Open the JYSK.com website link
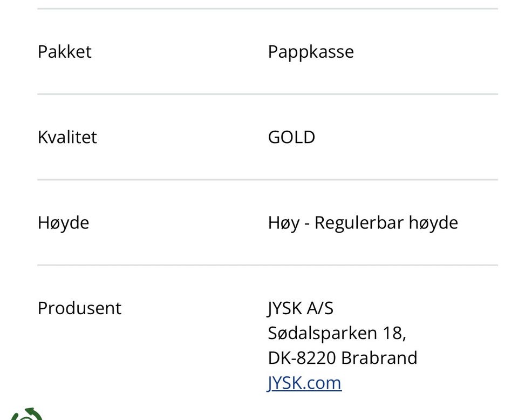 [x=304, y=383]
